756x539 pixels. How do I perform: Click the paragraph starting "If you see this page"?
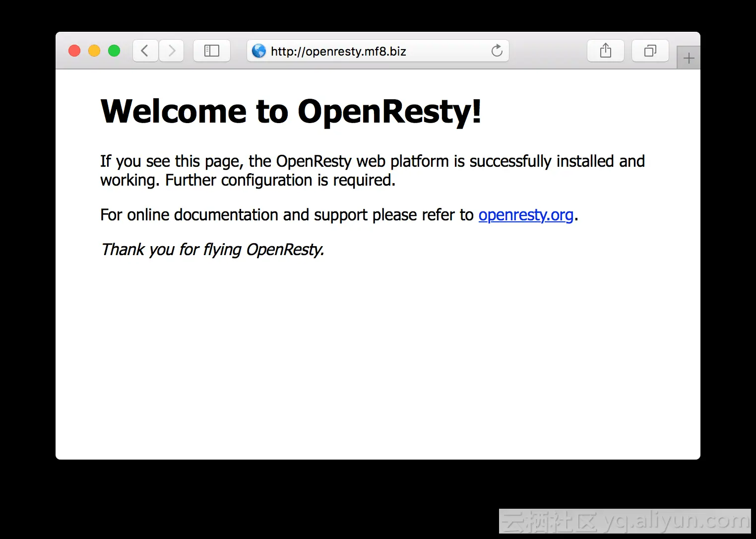pos(373,171)
